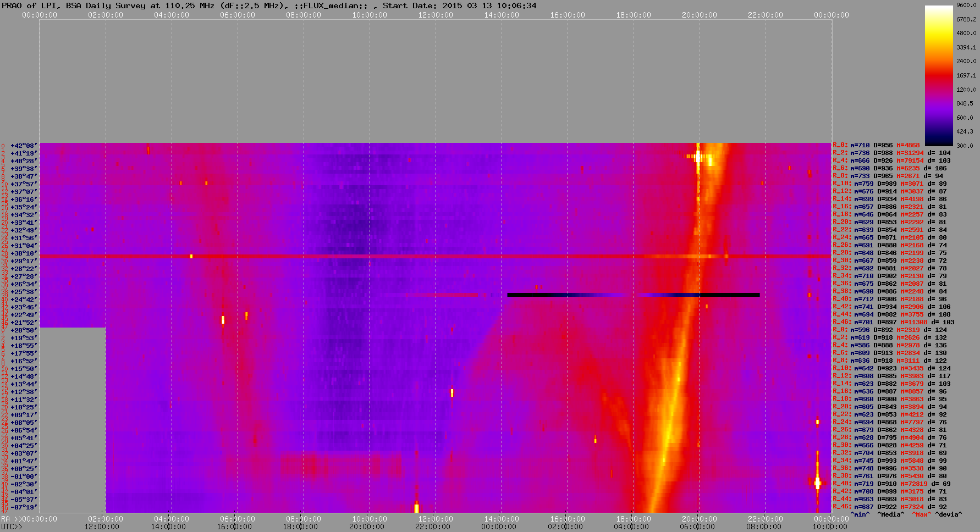
Task: Click stats row with M=79154
Action: (x=891, y=161)
